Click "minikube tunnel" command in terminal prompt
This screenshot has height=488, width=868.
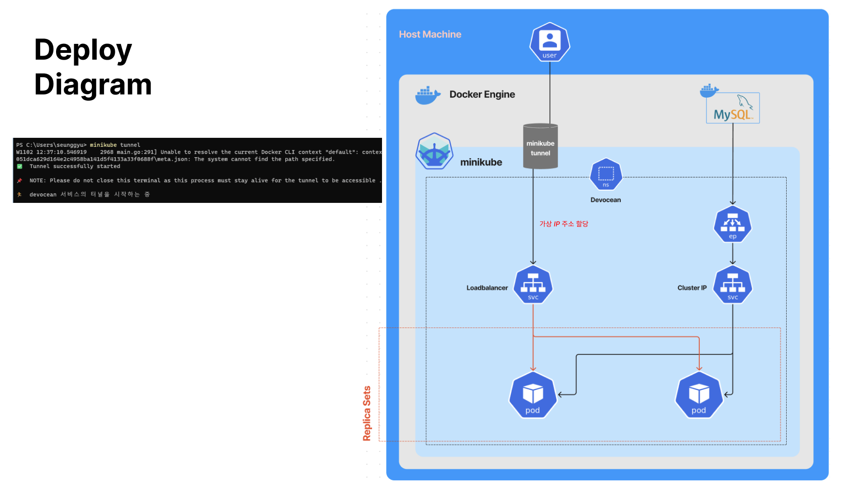115,145
